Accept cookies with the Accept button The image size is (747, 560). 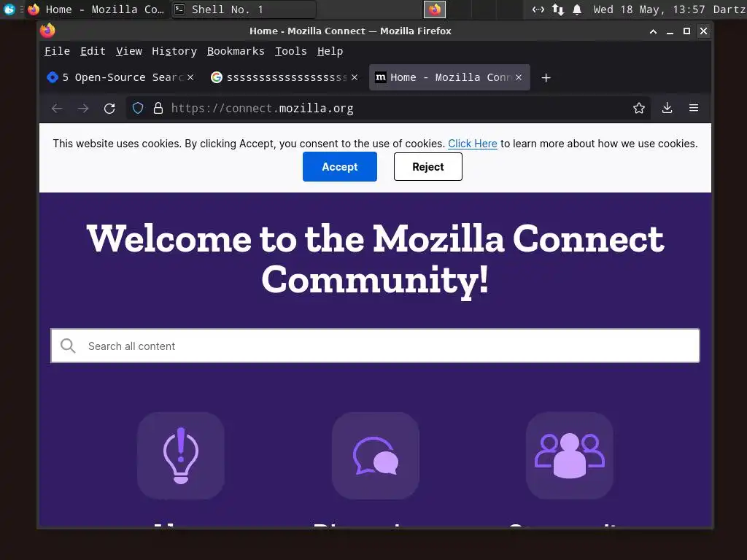(340, 167)
